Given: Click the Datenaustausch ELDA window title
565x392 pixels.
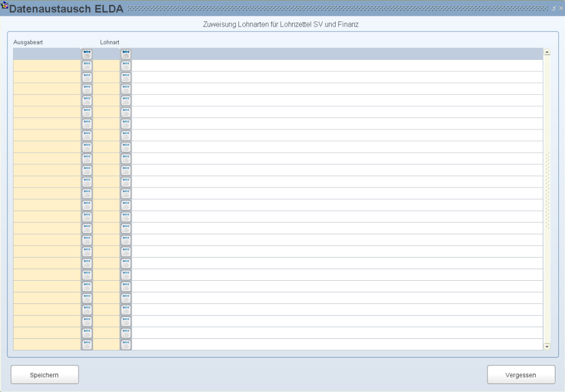Looking at the screenshot, I should pos(66,8).
